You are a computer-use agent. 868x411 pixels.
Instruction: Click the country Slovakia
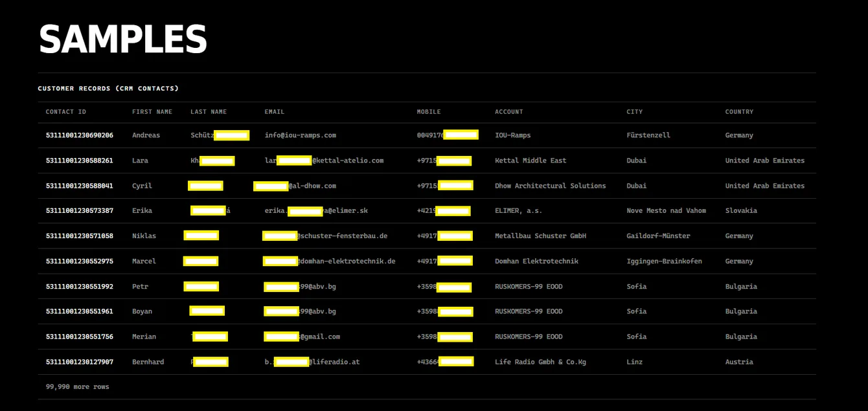click(741, 211)
